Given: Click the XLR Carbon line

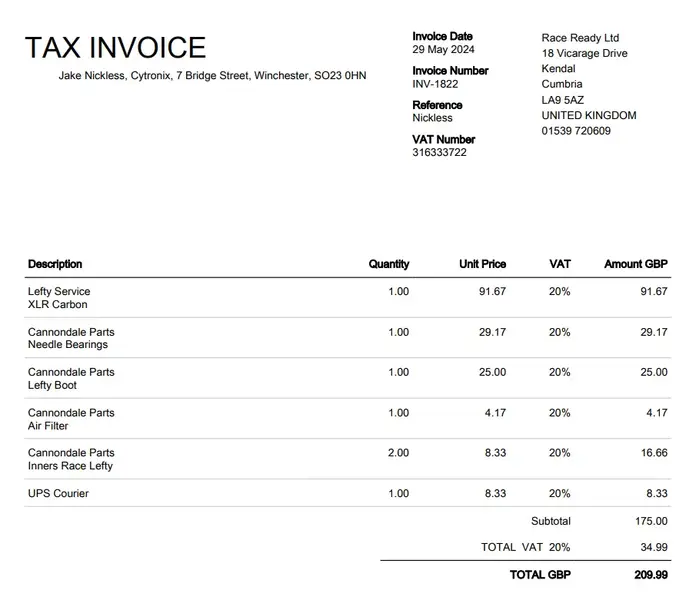Looking at the screenshot, I should 58,304.
